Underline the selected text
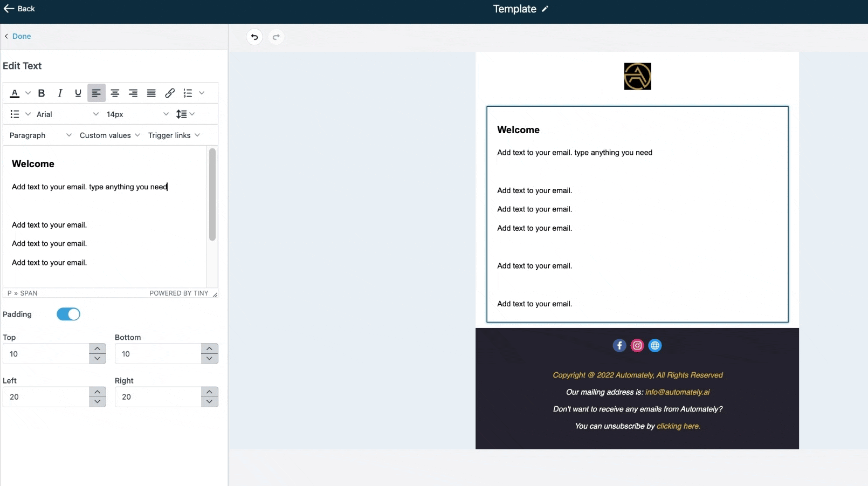The image size is (868, 486). 78,93
